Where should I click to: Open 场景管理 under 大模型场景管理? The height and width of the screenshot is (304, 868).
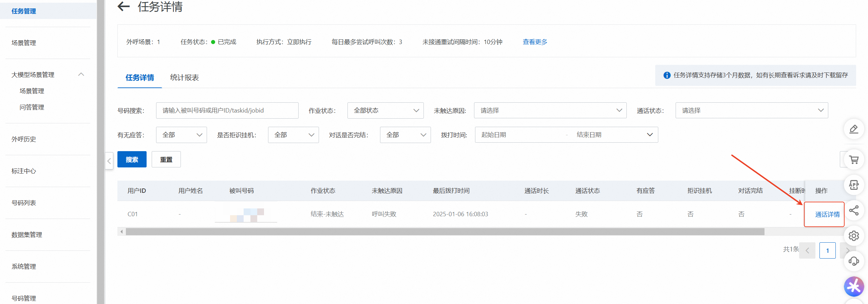pyautogui.click(x=32, y=91)
